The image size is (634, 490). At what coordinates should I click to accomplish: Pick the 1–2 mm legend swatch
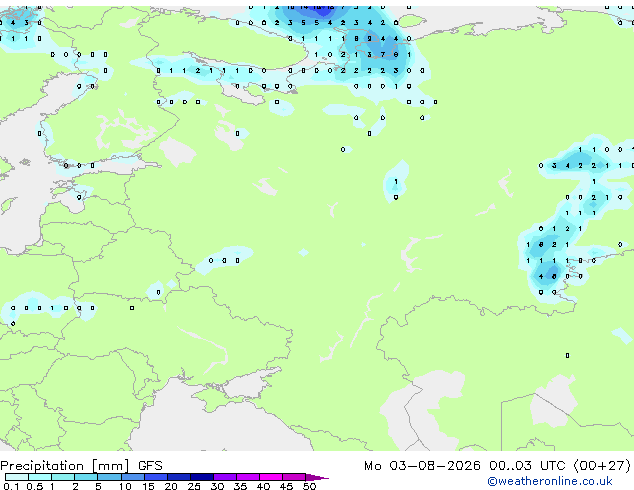[x=63, y=477]
